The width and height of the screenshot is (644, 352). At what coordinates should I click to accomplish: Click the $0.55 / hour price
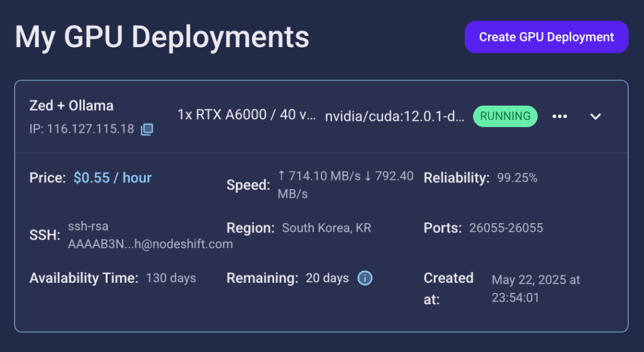click(x=113, y=178)
